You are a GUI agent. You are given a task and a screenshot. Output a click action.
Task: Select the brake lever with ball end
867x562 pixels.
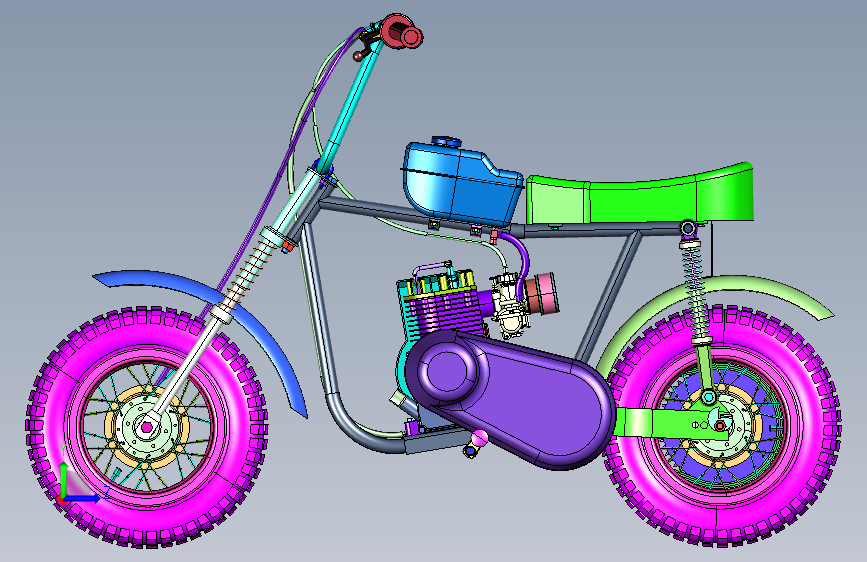(x=365, y=49)
